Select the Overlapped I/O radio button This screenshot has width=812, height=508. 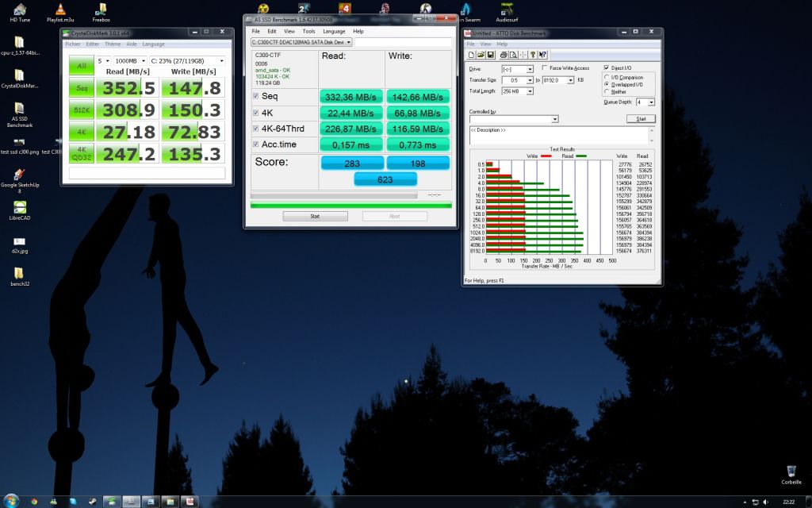(607, 84)
